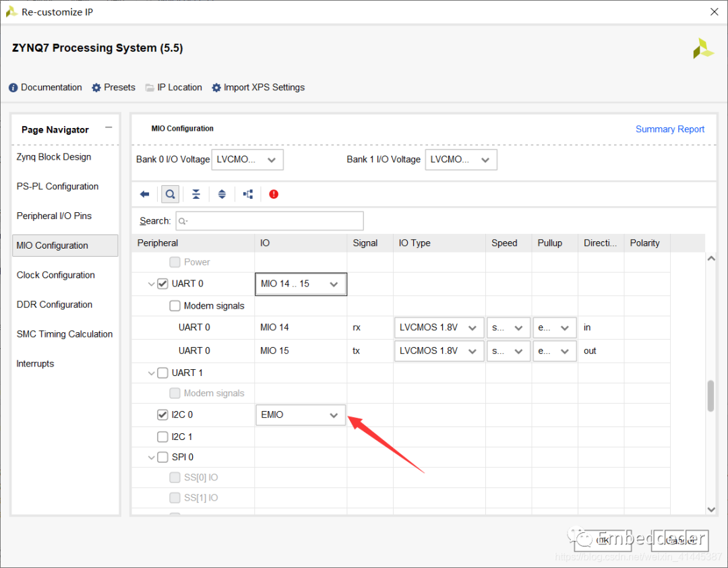
Task: Go to Clock Configuration page
Action: (x=56, y=275)
